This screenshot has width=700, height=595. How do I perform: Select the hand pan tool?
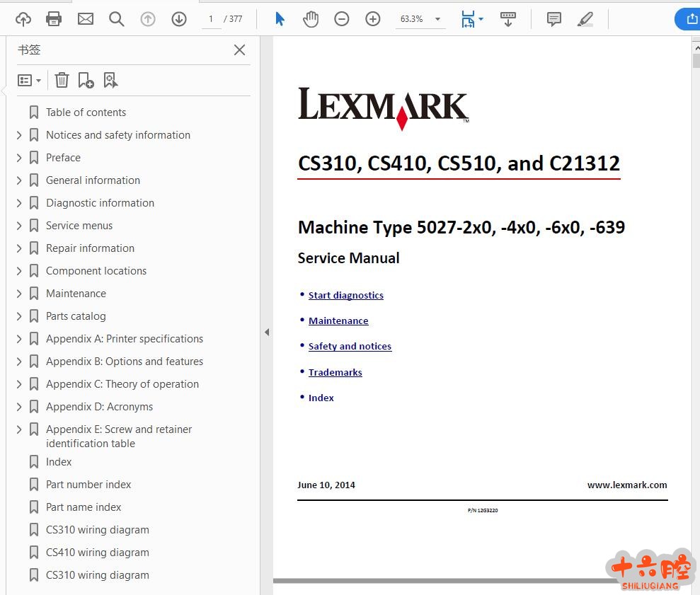(311, 19)
